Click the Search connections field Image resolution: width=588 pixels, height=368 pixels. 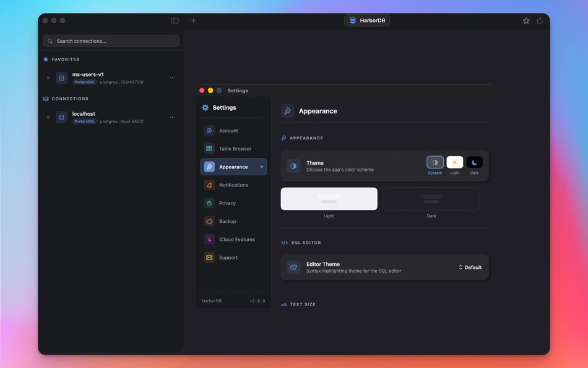111,40
